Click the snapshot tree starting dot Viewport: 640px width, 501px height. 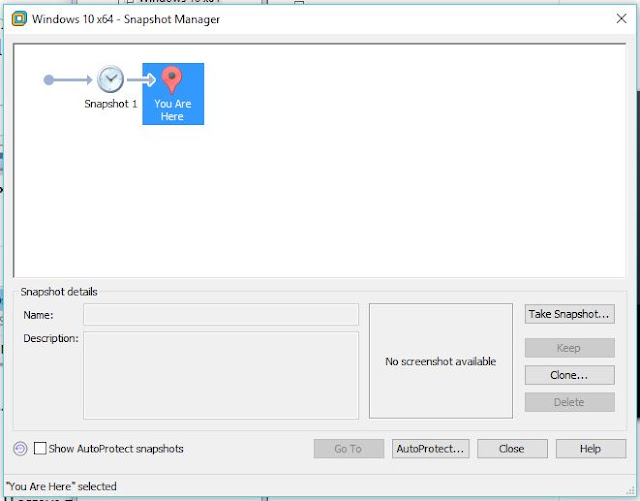pos(49,80)
